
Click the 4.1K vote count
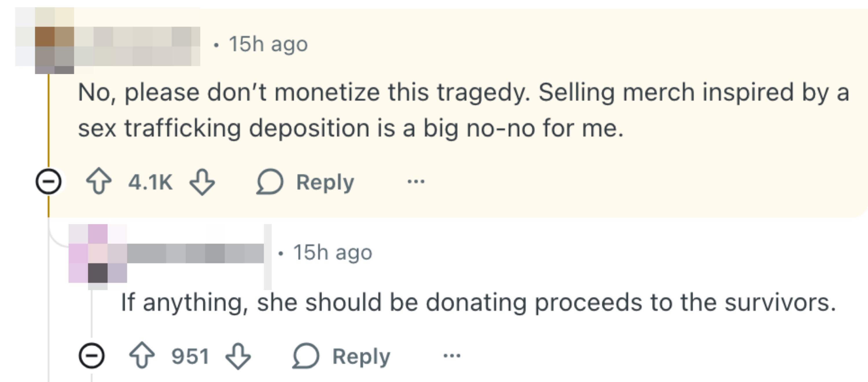point(150,182)
